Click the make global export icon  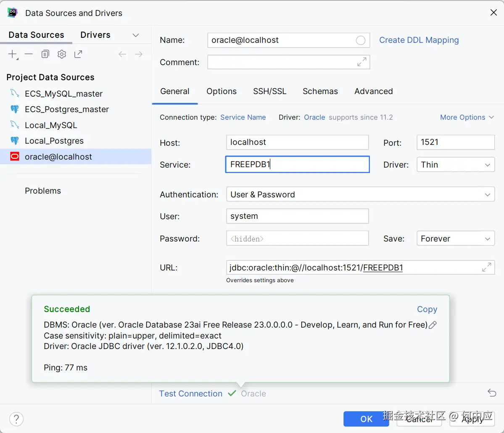[x=78, y=54]
